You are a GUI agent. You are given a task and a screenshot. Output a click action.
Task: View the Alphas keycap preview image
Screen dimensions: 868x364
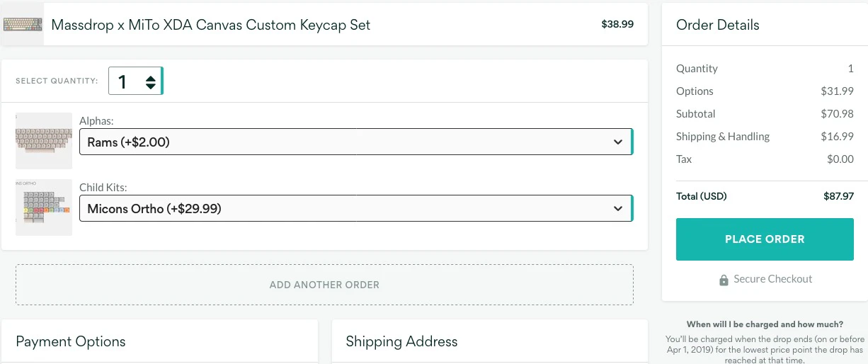point(44,140)
